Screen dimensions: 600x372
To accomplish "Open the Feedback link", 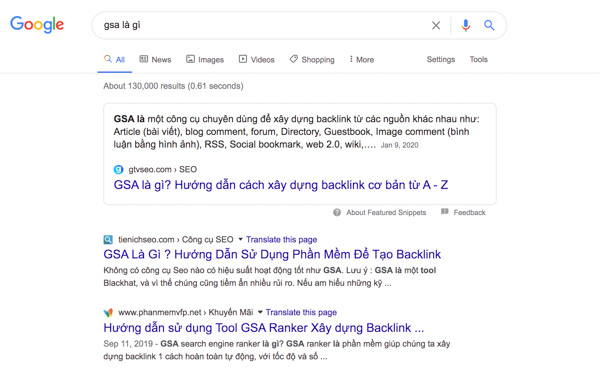I will coord(470,212).
